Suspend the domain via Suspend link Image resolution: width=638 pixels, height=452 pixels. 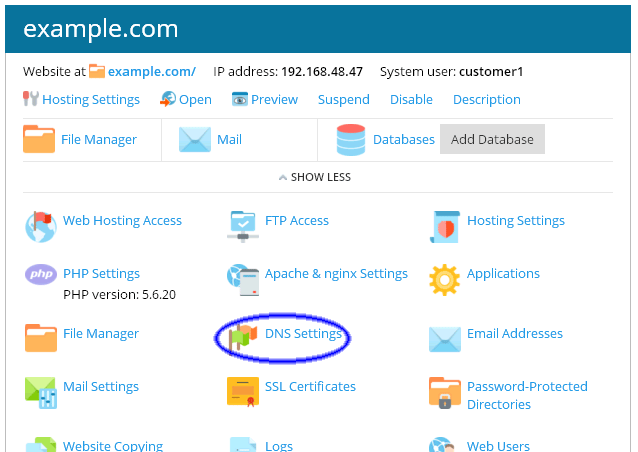[x=343, y=100]
